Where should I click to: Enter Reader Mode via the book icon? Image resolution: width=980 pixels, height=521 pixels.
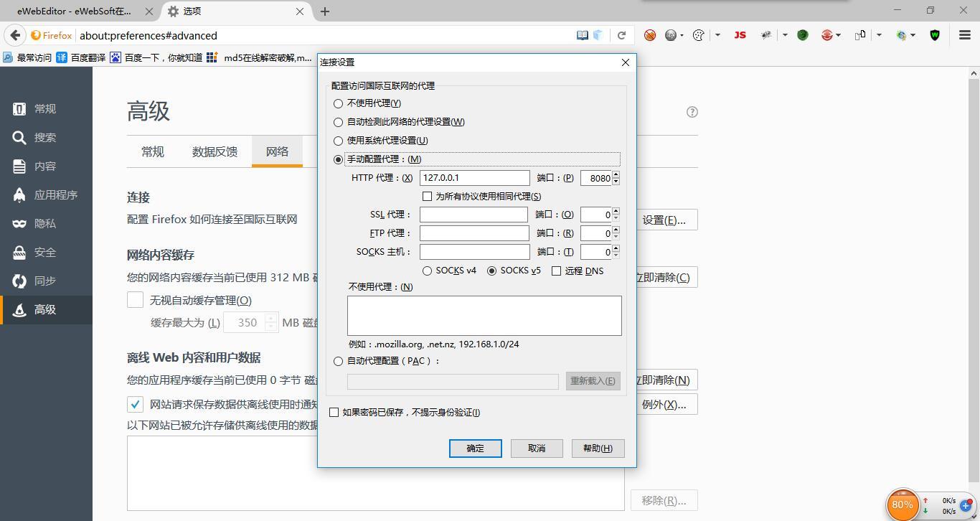coord(583,34)
